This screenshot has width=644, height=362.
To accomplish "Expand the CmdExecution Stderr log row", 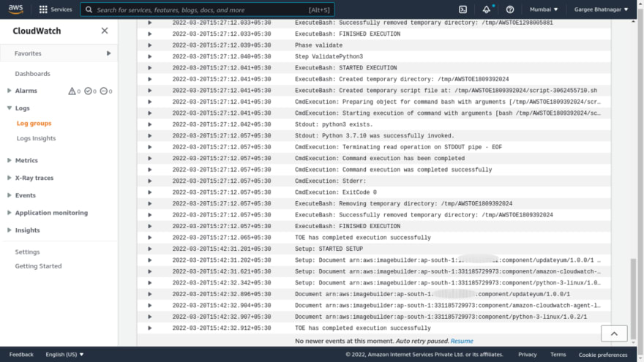I will [150, 181].
